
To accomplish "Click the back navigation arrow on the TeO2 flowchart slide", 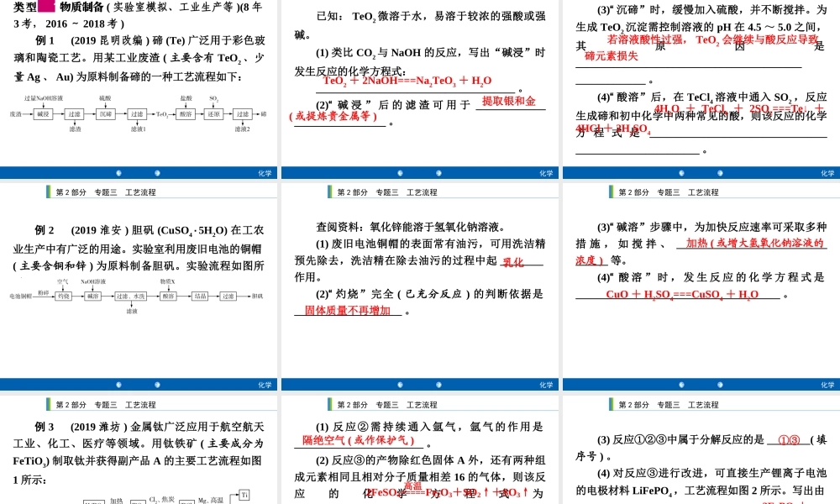I will (x=119, y=172).
